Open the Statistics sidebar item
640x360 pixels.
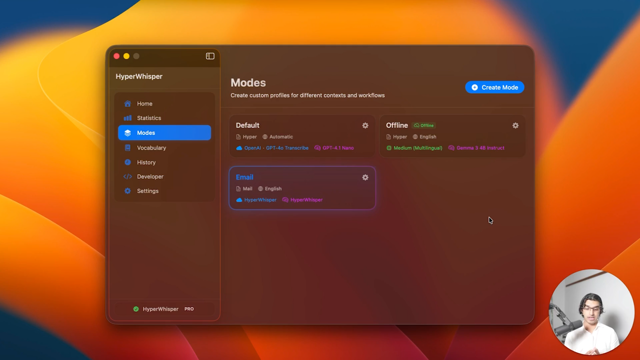pyautogui.click(x=164, y=118)
